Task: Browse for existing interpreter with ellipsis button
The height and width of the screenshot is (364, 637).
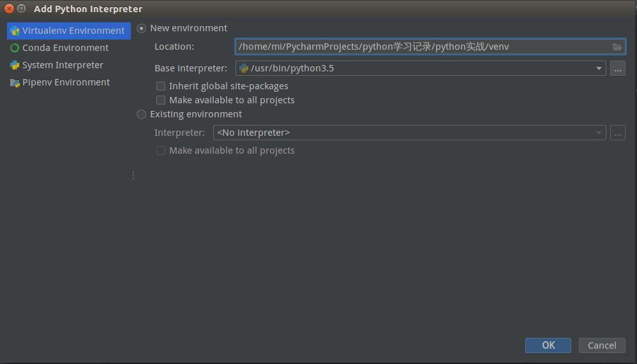Action: click(x=617, y=133)
